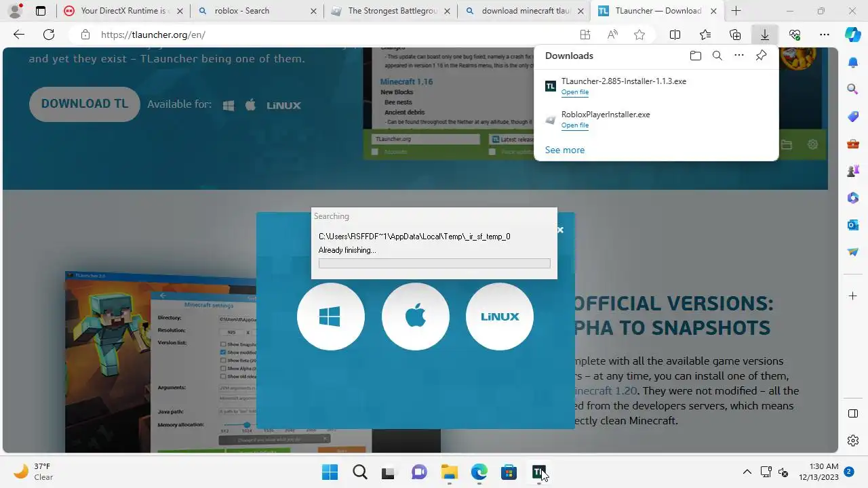Open tab actions menu icon
The height and width of the screenshot is (488, 868).
(41, 11)
